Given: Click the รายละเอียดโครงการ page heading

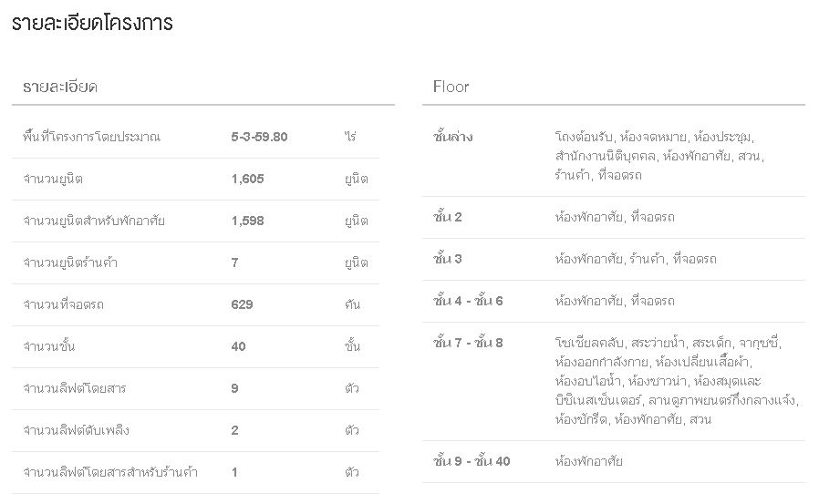Looking at the screenshot, I should tap(92, 24).
